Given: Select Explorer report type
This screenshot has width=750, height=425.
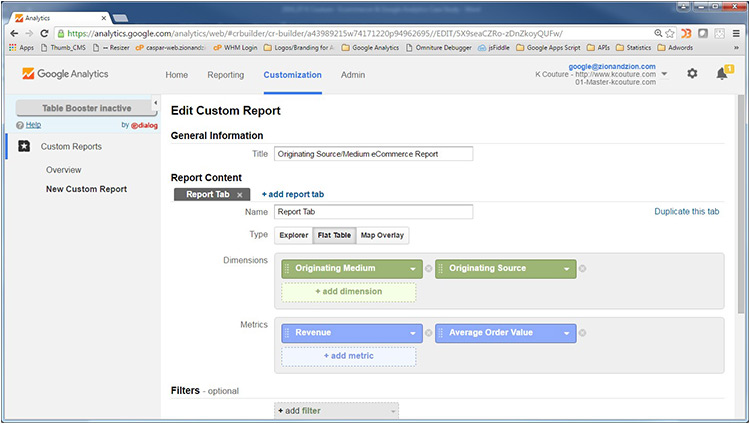Looking at the screenshot, I should pos(294,235).
